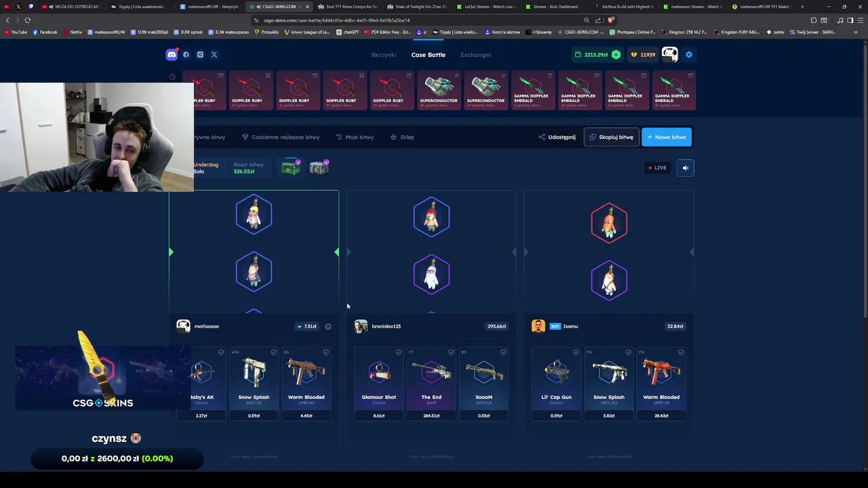868x488 pixels.
Task: Click the green case icon in battle
Action: coord(291,167)
